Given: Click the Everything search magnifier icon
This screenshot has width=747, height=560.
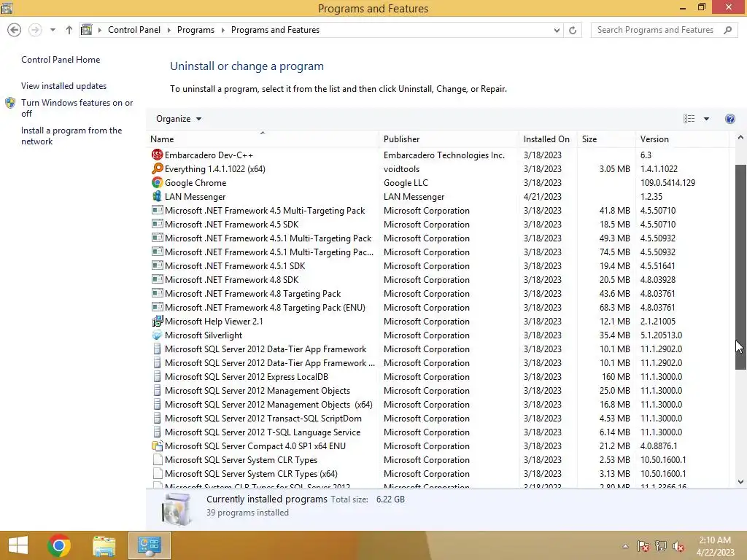Looking at the screenshot, I should tap(158, 168).
